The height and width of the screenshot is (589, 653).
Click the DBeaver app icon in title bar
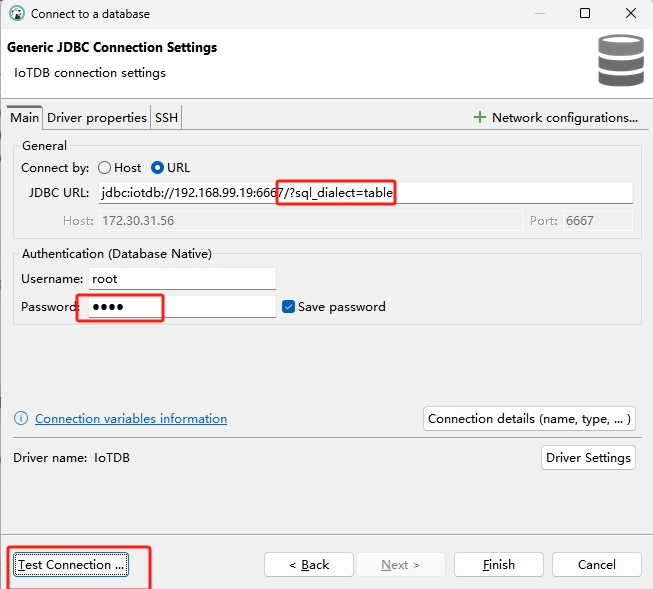(x=16, y=14)
